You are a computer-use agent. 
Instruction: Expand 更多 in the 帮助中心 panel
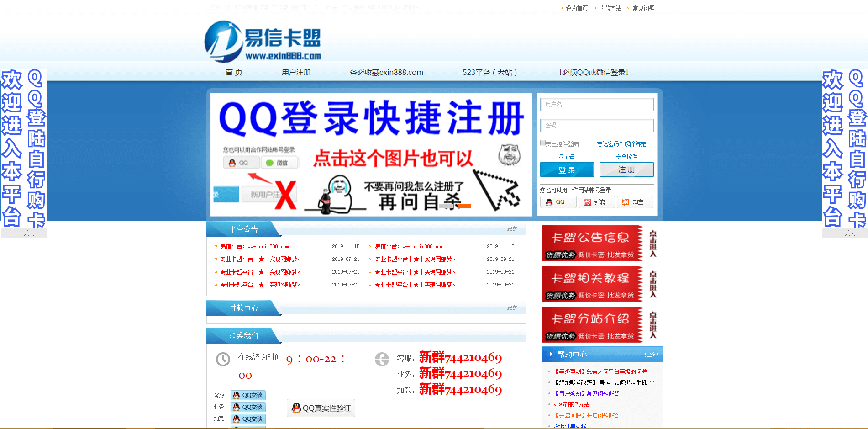[x=651, y=354]
